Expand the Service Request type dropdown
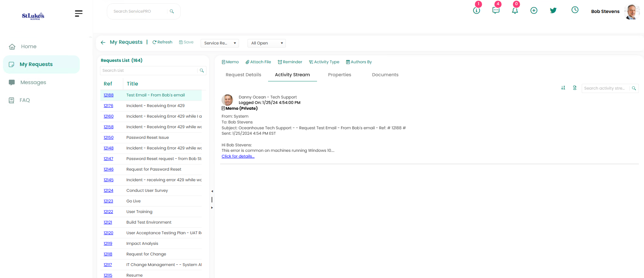The image size is (644, 278). pos(219,43)
